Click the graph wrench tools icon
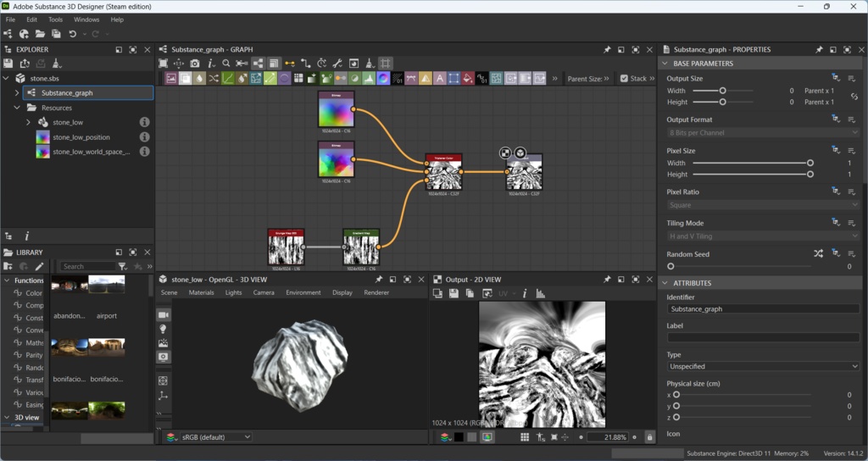This screenshot has width=868, height=461. (x=337, y=64)
